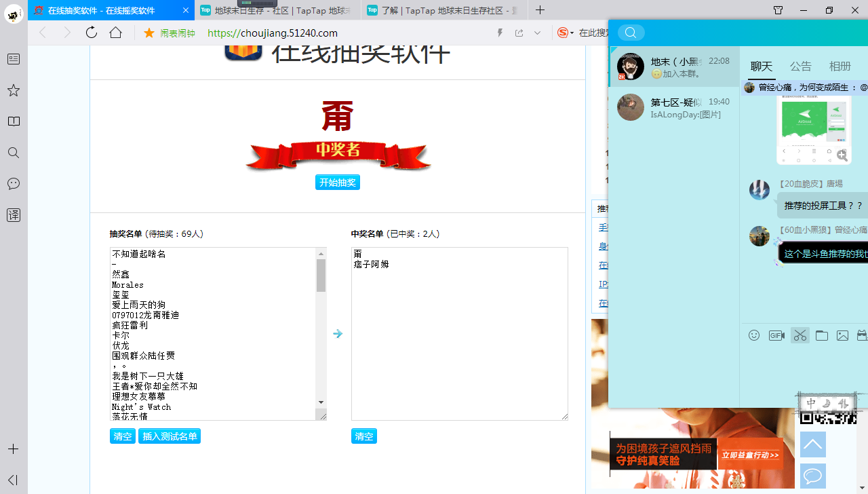This screenshot has width=868, height=494.
Task: Click the Morales entry in the list
Action: [128, 284]
